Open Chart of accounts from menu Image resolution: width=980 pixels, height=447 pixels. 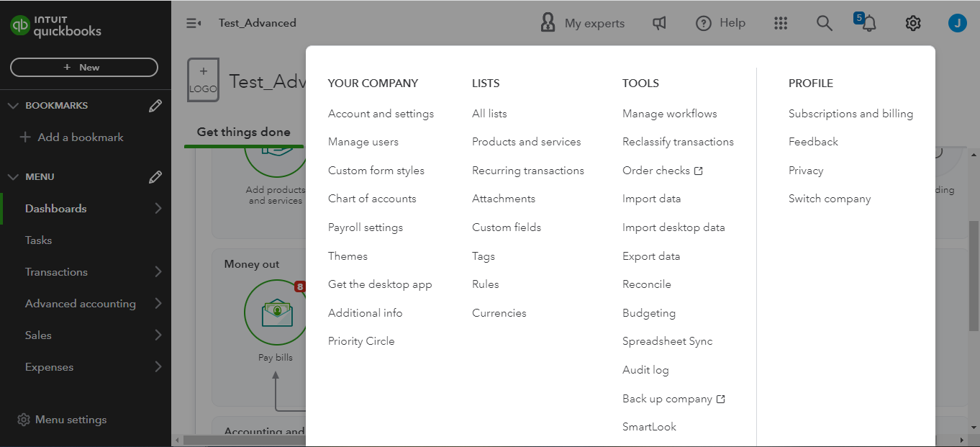pyautogui.click(x=372, y=199)
